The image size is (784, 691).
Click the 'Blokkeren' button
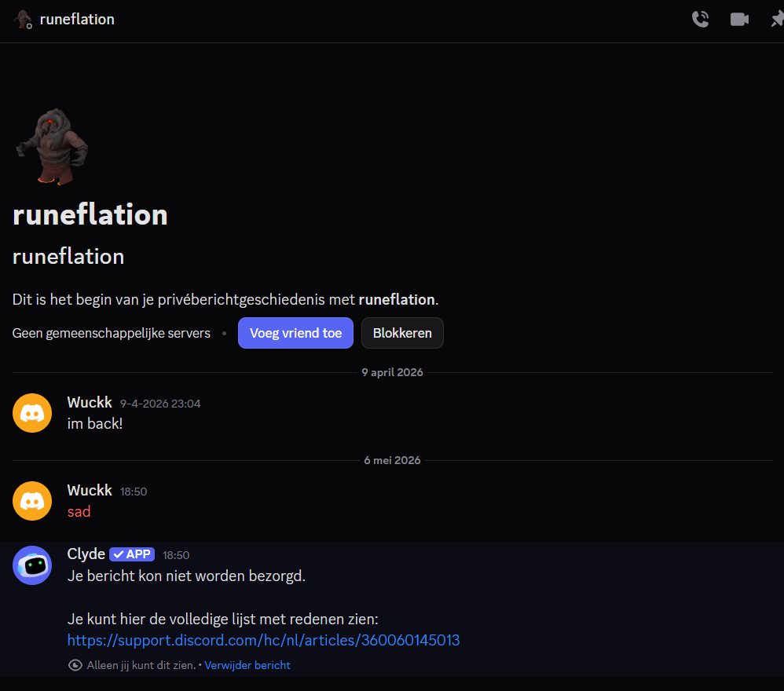[402, 333]
